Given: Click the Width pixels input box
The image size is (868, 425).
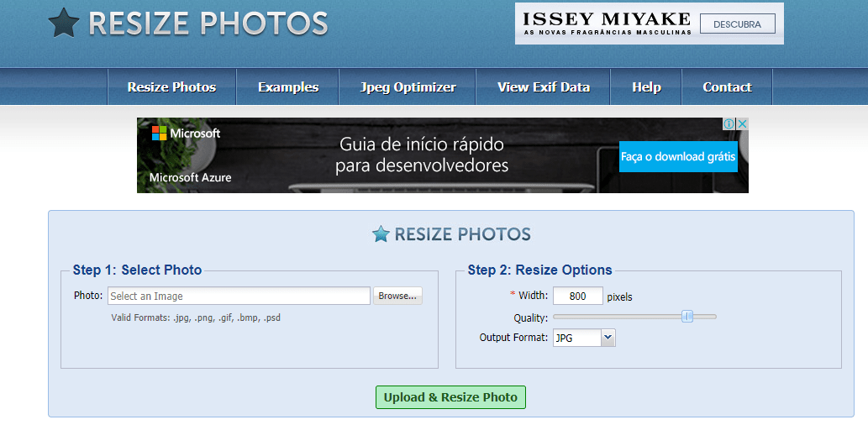Looking at the screenshot, I should coord(578,296).
